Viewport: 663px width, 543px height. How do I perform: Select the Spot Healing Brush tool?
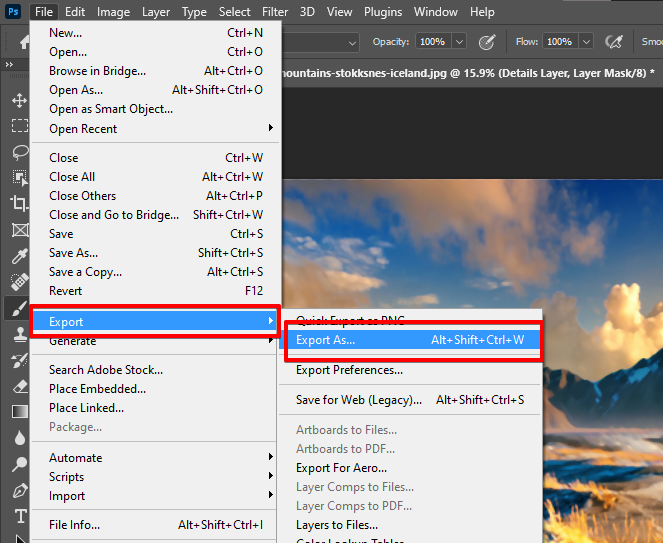[x=19, y=282]
